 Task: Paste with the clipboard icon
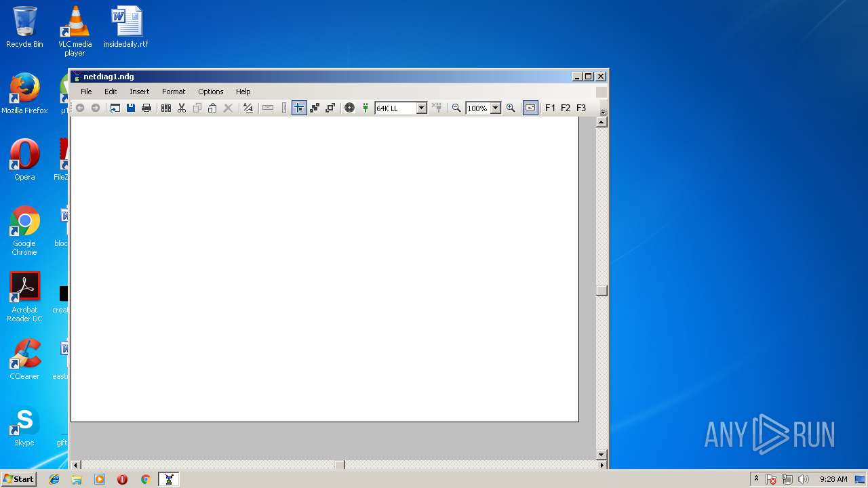point(212,108)
